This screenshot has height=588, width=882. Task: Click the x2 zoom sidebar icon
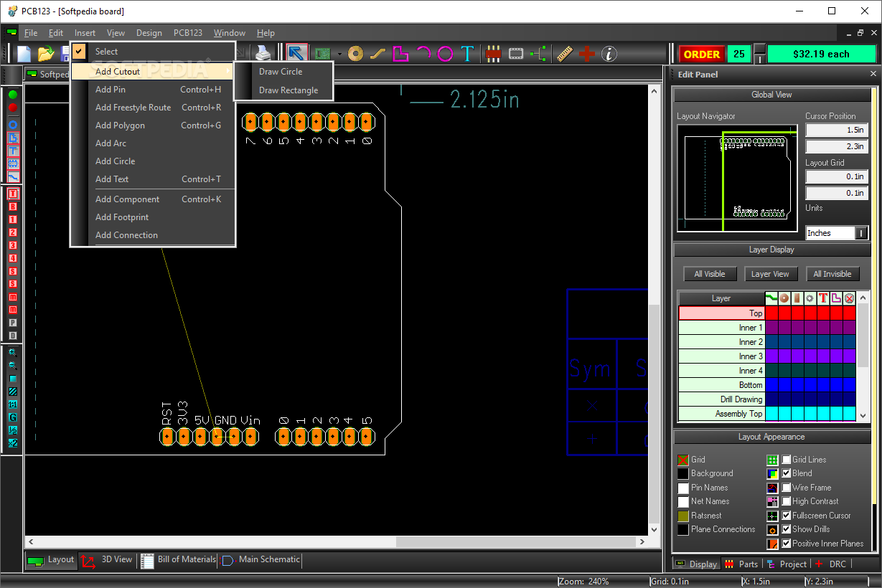(x=13, y=443)
